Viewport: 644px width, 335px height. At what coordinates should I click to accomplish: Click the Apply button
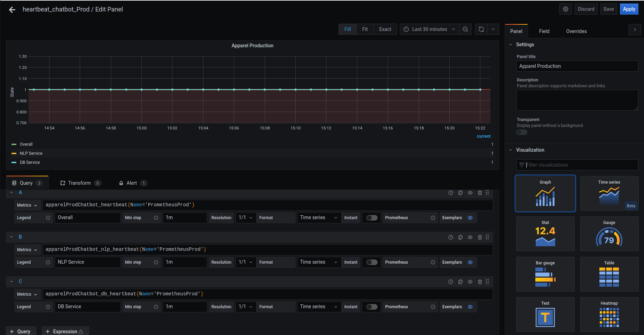click(629, 9)
